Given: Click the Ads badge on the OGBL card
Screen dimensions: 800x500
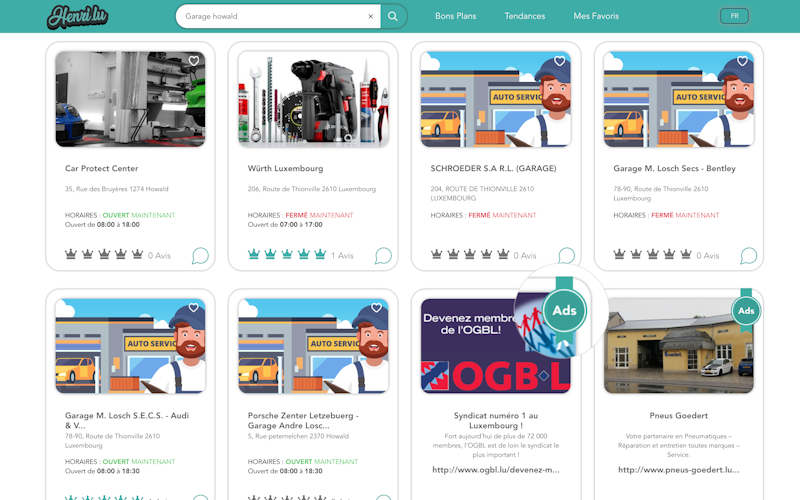Looking at the screenshot, I should [x=564, y=311].
